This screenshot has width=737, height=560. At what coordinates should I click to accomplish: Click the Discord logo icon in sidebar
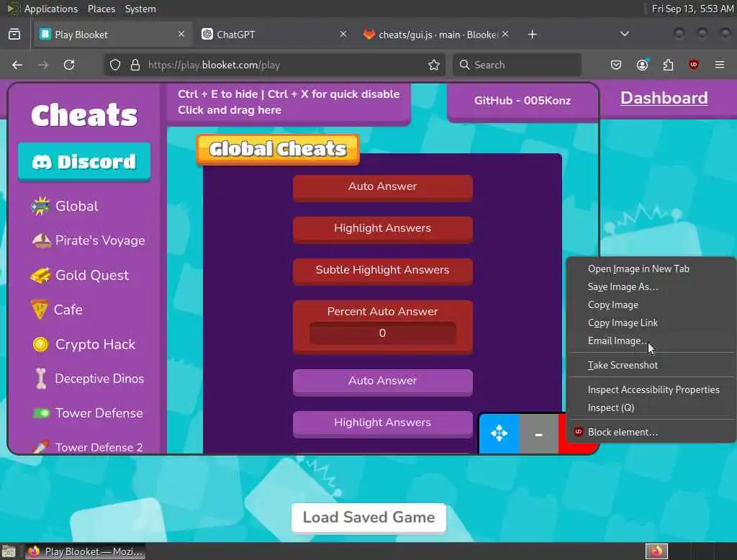42,162
